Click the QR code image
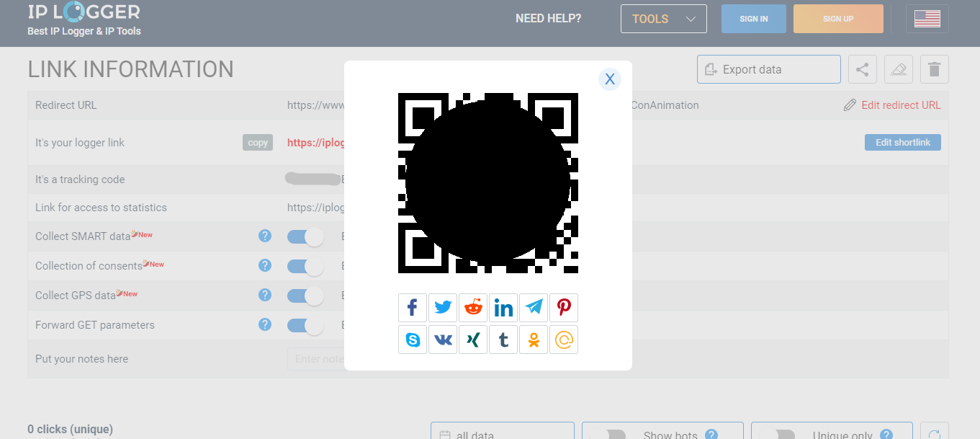The height and width of the screenshot is (439, 980). point(488,183)
